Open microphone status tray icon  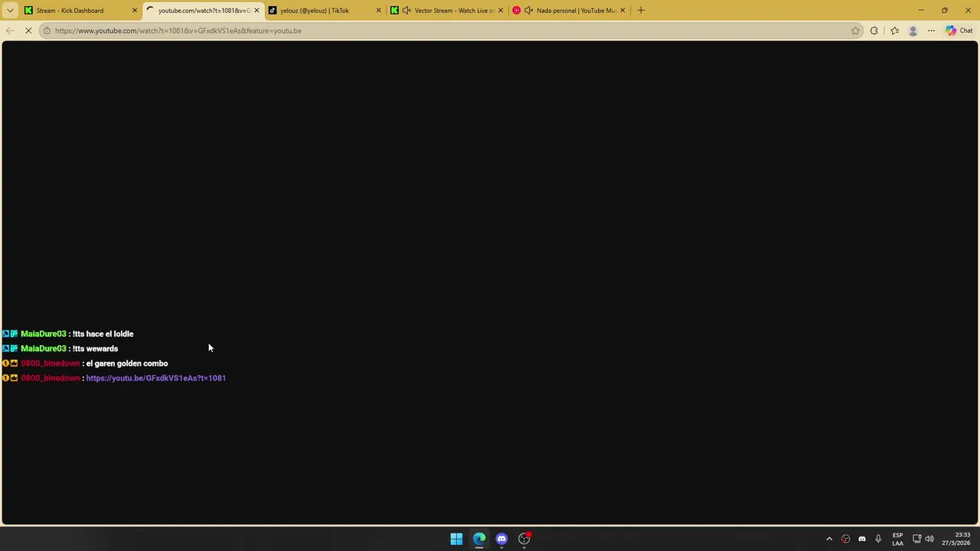pos(878,539)
